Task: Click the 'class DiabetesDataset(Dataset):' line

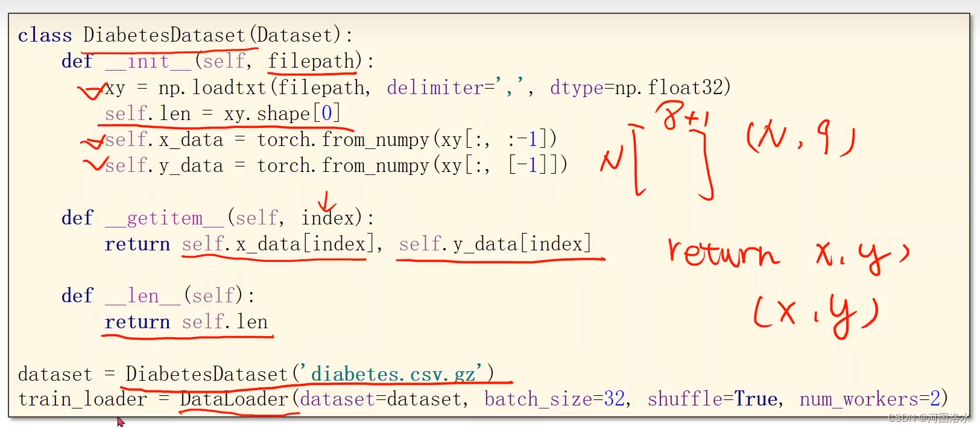Action: pyautogui.click(x=185, y=35)
